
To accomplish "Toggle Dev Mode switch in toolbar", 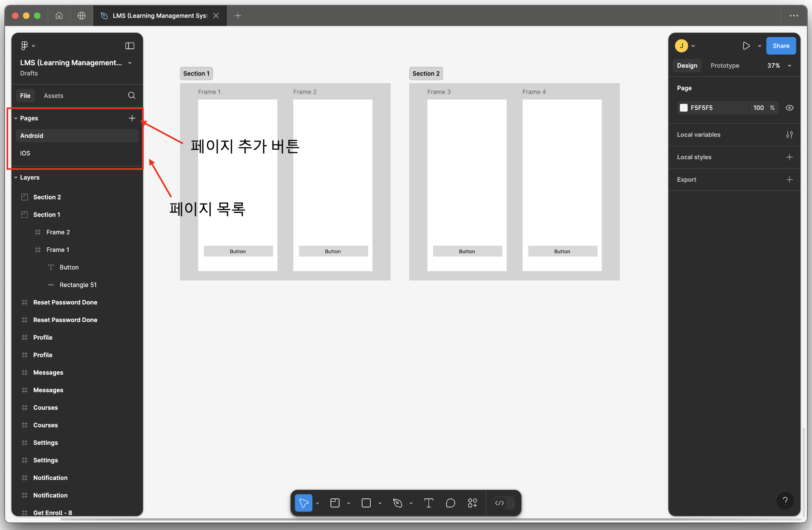I will pyautogui.click(x=504, y=503).
